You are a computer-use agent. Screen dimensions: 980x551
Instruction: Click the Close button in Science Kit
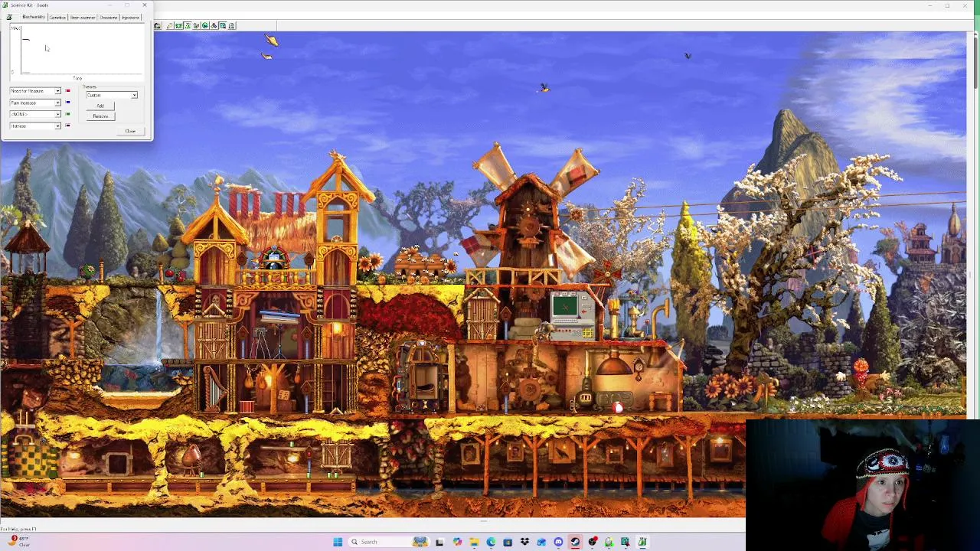[130, 131]
